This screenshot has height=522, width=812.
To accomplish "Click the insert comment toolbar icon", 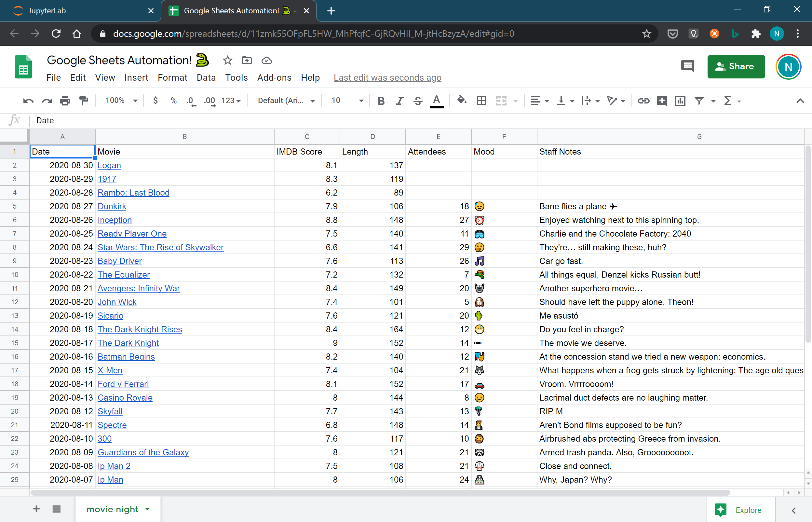I will point(661,100).
